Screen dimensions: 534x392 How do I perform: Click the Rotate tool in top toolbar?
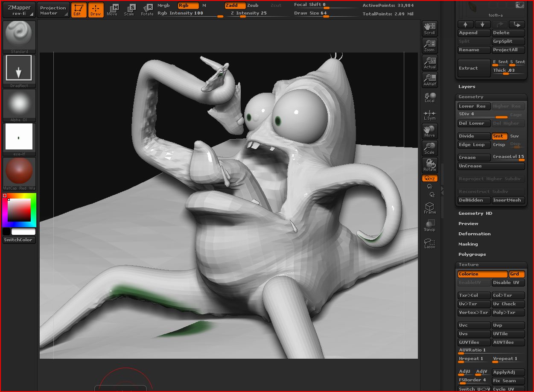tap(147, 10)
